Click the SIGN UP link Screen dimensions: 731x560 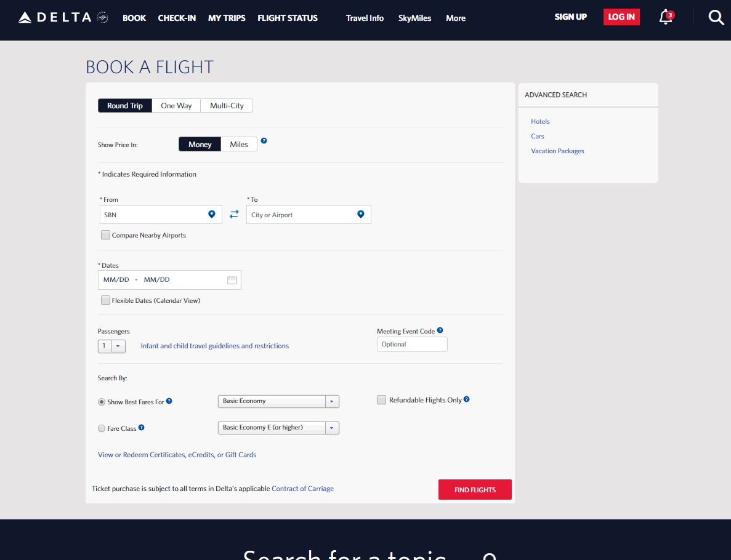click(571, 17)
